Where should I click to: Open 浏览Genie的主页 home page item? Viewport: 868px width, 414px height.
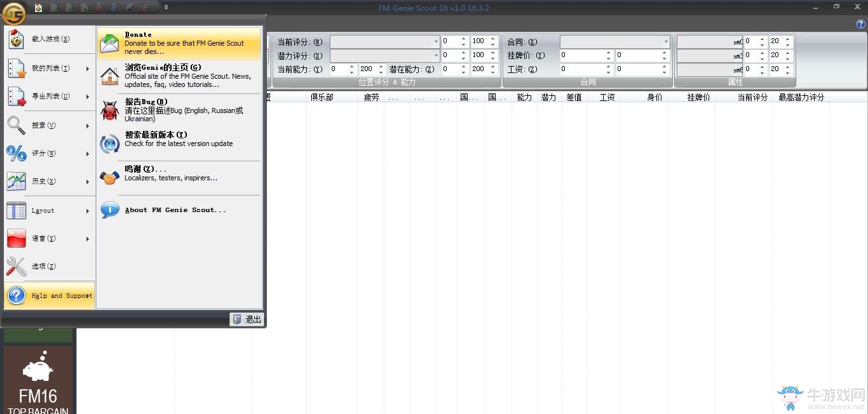(x=179, y=76)
